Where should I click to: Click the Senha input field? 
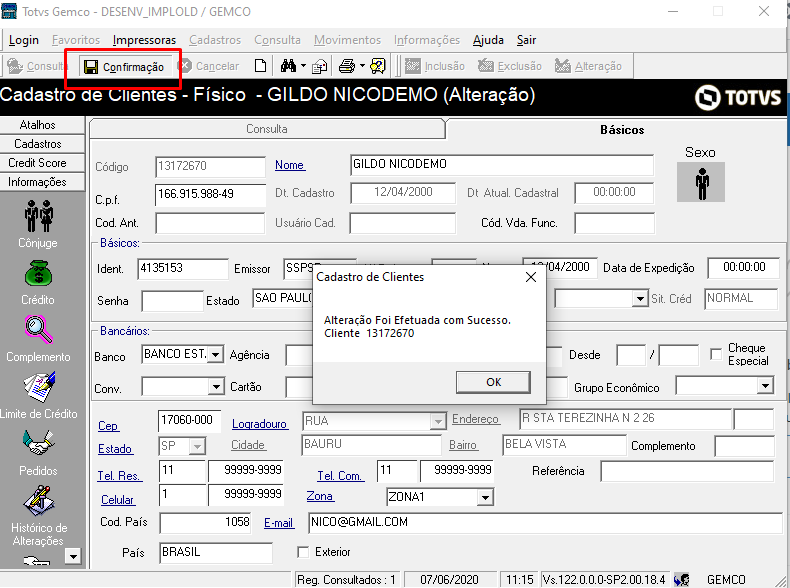(172, 301)
